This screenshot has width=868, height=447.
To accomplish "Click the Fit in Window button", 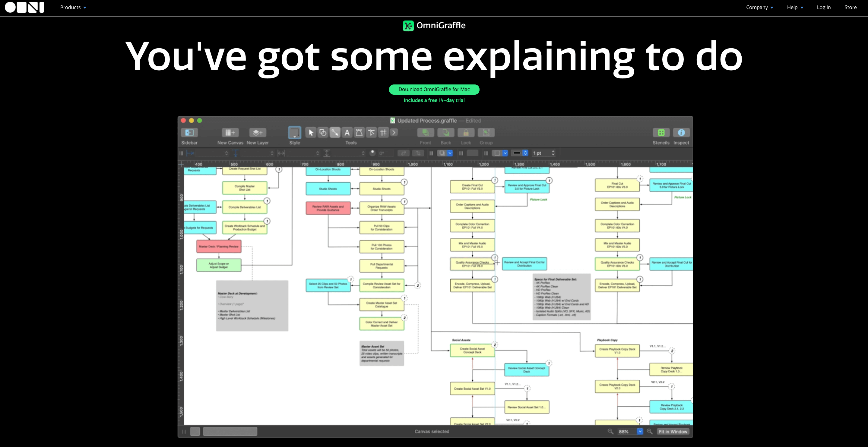I will pos(673,432).
